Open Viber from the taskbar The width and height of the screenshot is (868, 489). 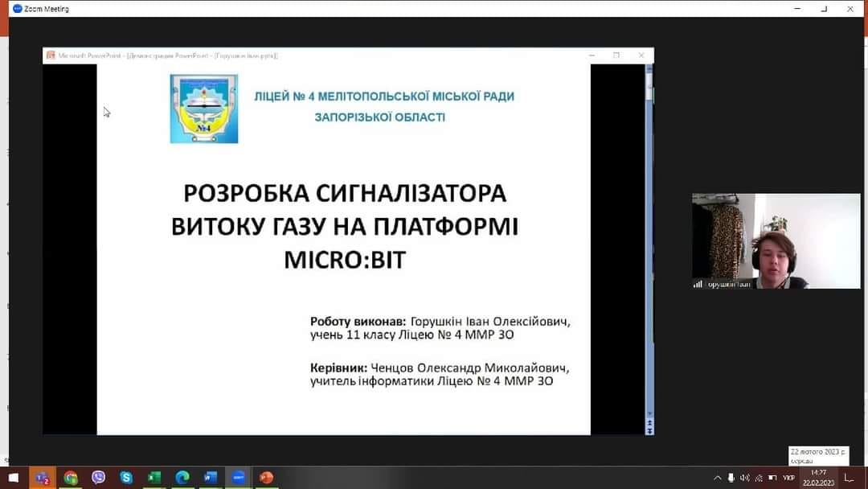click(x=98, y=478)
